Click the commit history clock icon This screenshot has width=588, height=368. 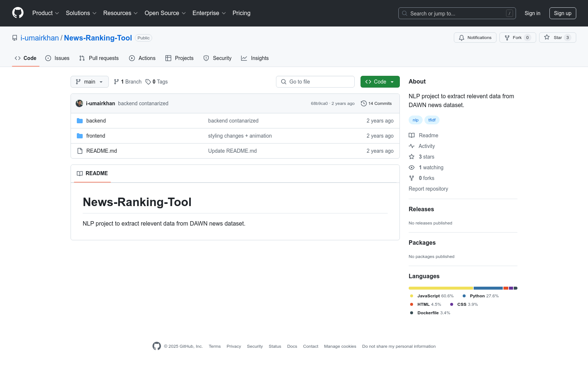click(364, 103)
